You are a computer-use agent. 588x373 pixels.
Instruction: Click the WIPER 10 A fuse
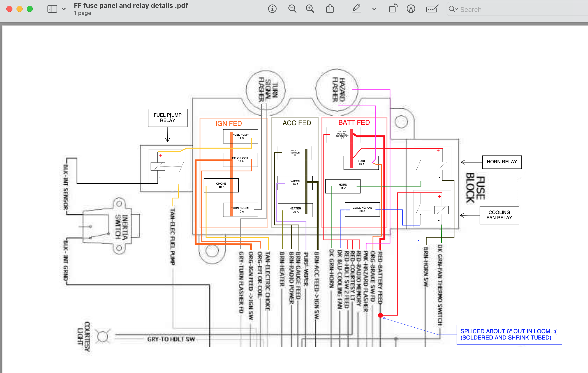coord(295,183)
